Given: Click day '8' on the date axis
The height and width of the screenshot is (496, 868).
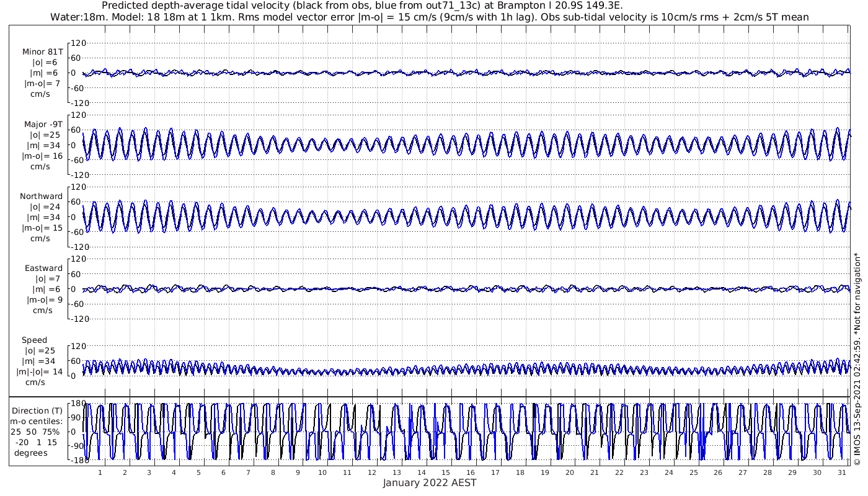Looking at the screenshot, I should click(273, 472).
